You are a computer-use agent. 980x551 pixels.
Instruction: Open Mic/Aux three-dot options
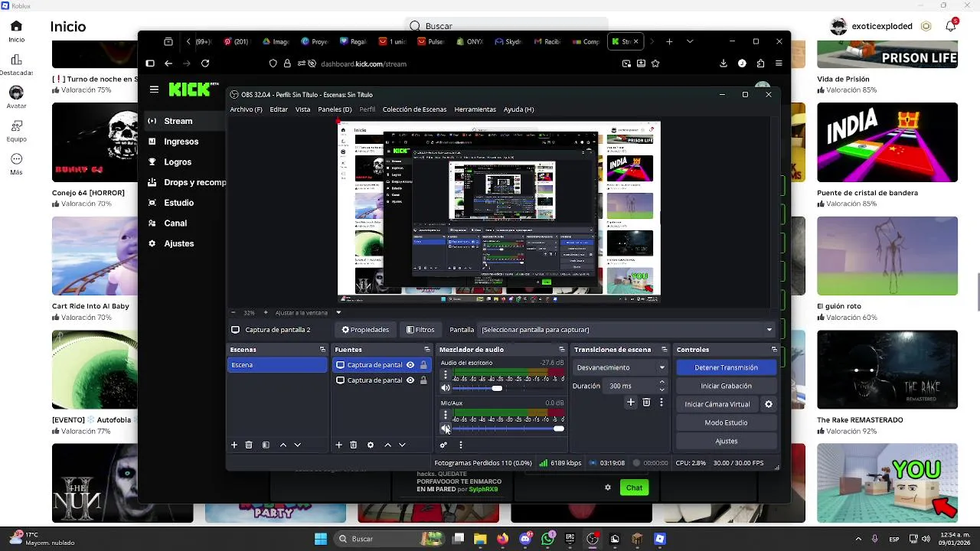coord(445,416)
